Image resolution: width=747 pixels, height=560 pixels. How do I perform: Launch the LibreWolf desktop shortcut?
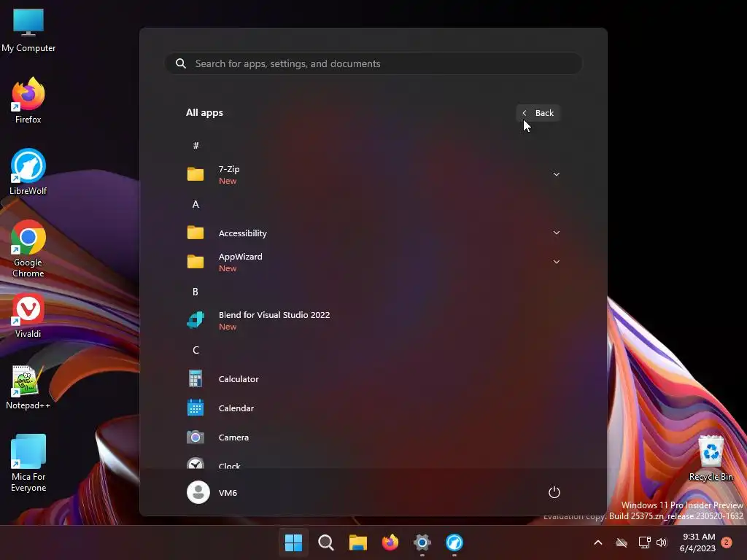coord(28,172)
